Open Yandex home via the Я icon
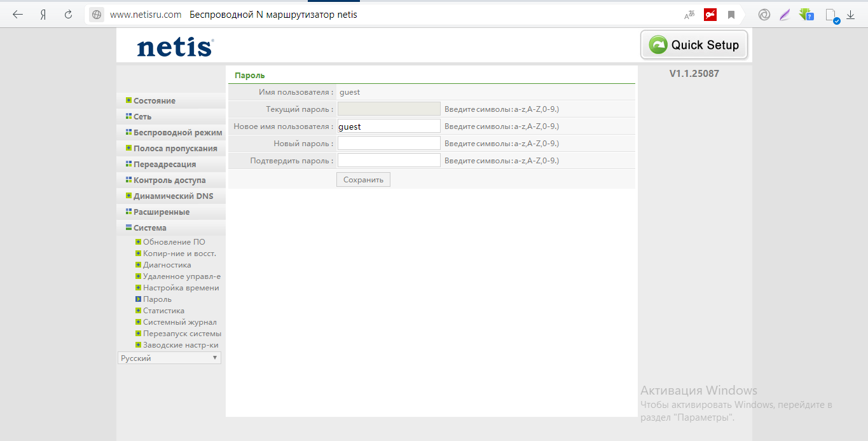The height and width of the screenshot is (441, 868). (x=43, y=15)
